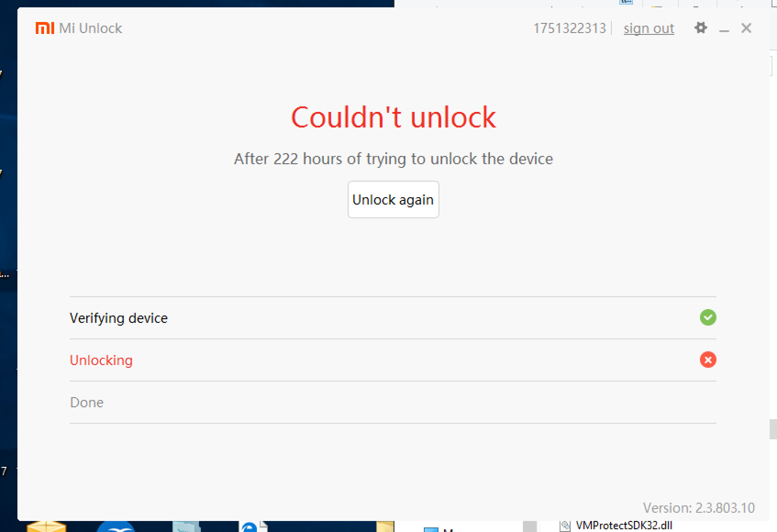This screenshot has width=777, height=532.
Task: Click the Couldn't unlock heading
Action: (393, 117)
